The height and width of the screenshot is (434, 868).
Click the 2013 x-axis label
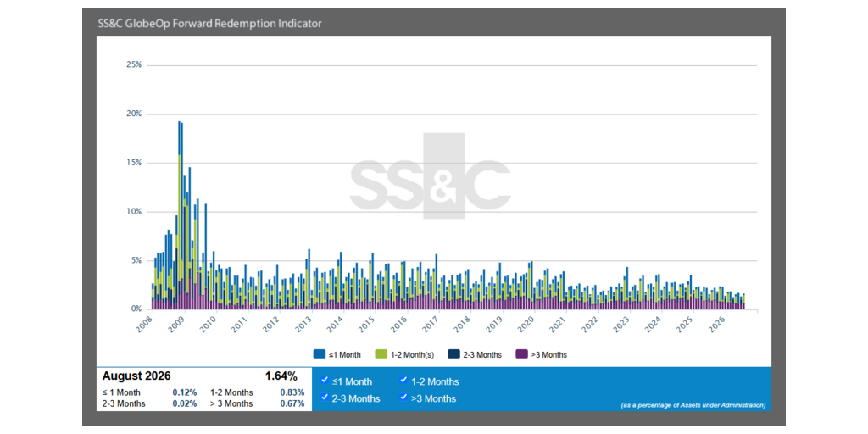click(303, 325)
